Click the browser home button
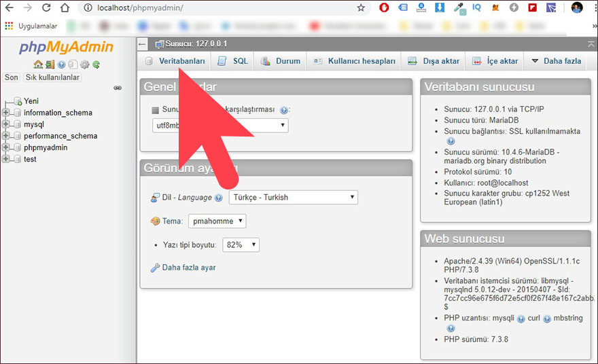The height and width of the screenshot is (364, 598). pyautogui.click(x=65, y=7)
